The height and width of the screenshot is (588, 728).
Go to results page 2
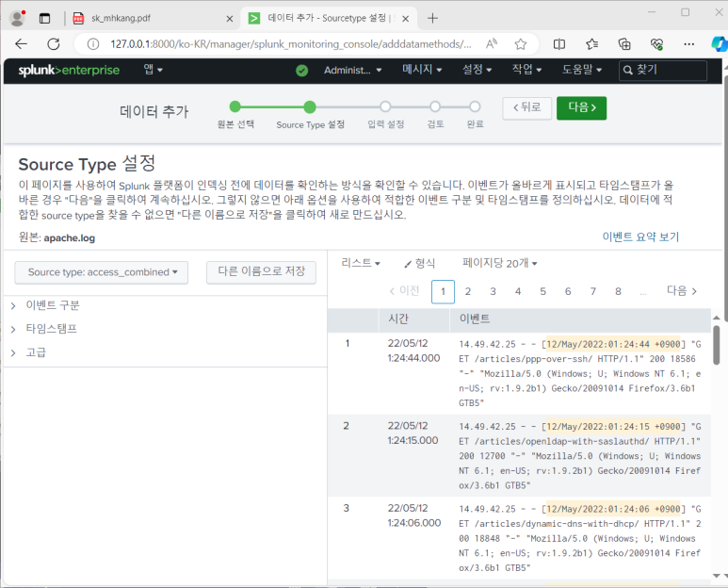pyautogui.click(x=468, y=291)
